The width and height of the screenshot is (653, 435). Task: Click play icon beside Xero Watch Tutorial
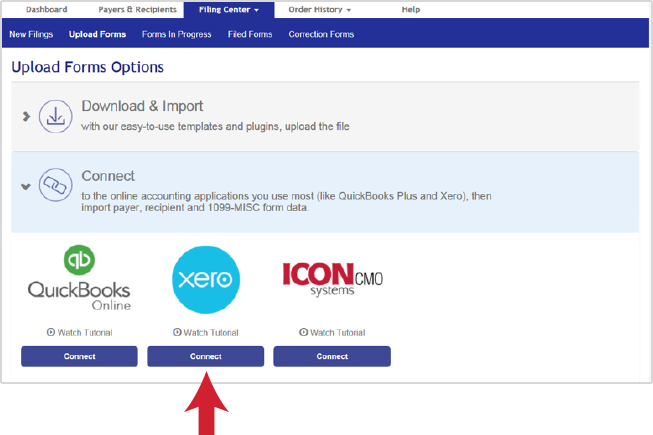pos(177,332)
